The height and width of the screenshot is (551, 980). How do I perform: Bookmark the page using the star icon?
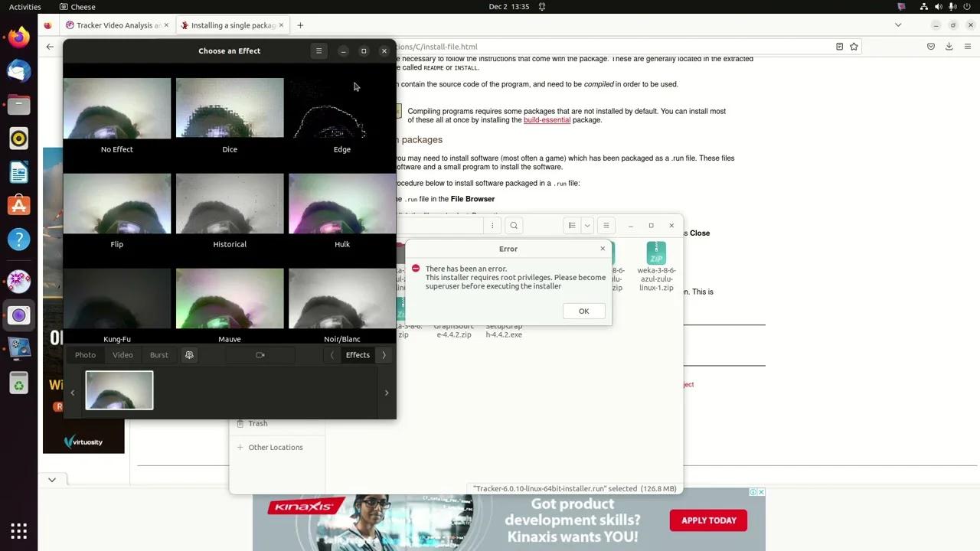[853, 47]
